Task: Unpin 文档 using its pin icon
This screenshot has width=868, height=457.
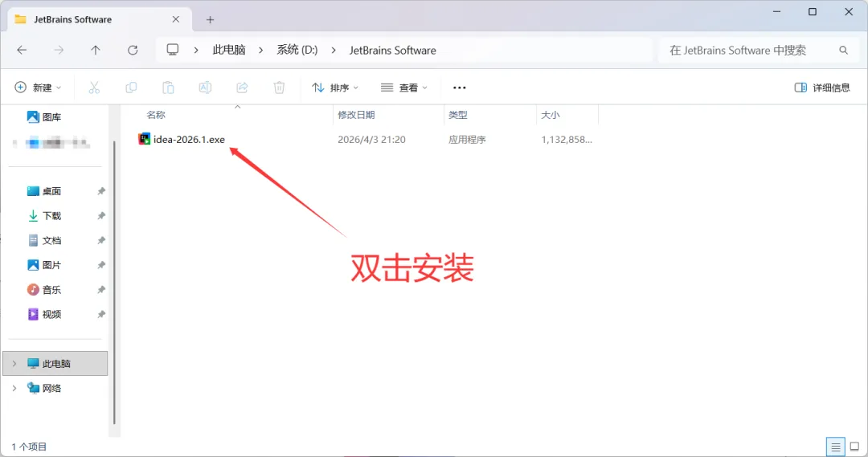Action: (x=101, y=240)
